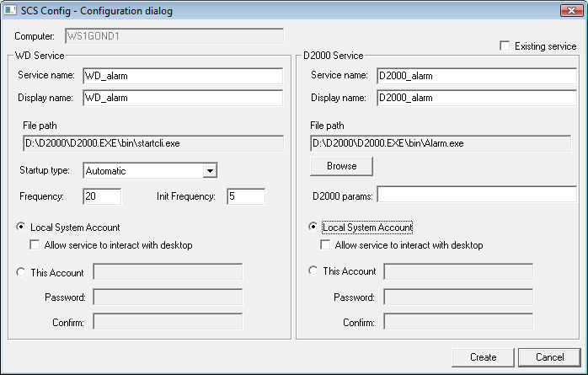Check D2000 Service interact with desktop option
The height and width of the screenshot is (375, 588).
click(326, 245)
